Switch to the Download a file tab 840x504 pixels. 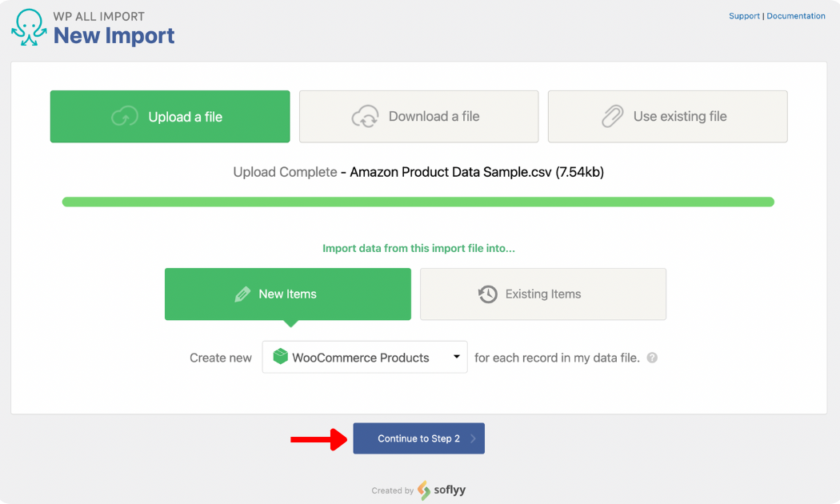click(418, 116)
